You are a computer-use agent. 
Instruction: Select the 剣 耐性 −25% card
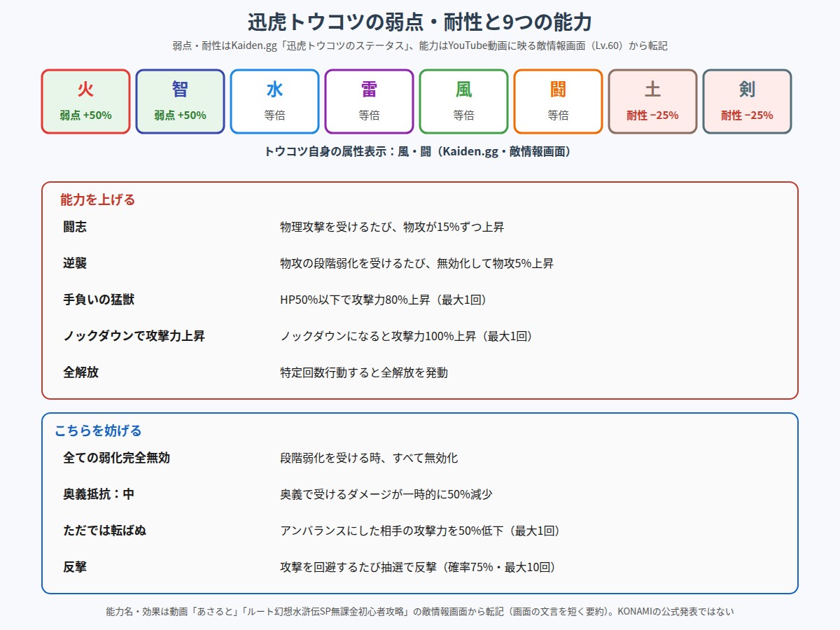point(747,101)
